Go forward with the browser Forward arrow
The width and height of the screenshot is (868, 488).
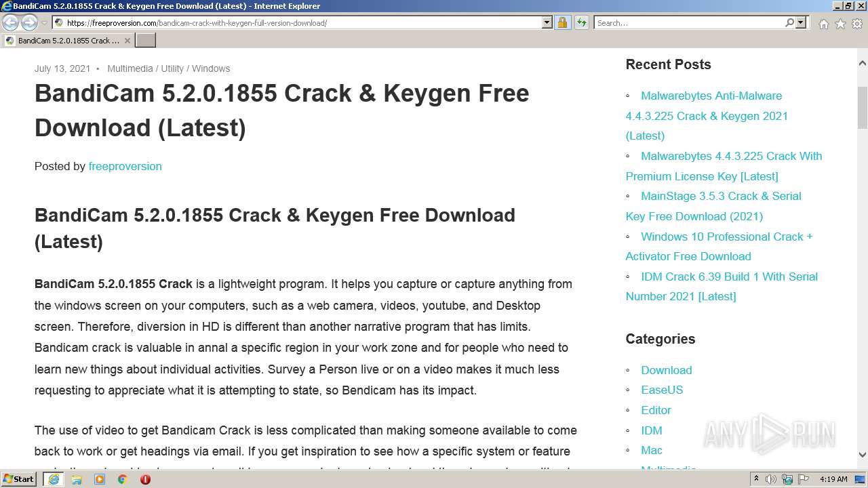click(x=29, y=23)
